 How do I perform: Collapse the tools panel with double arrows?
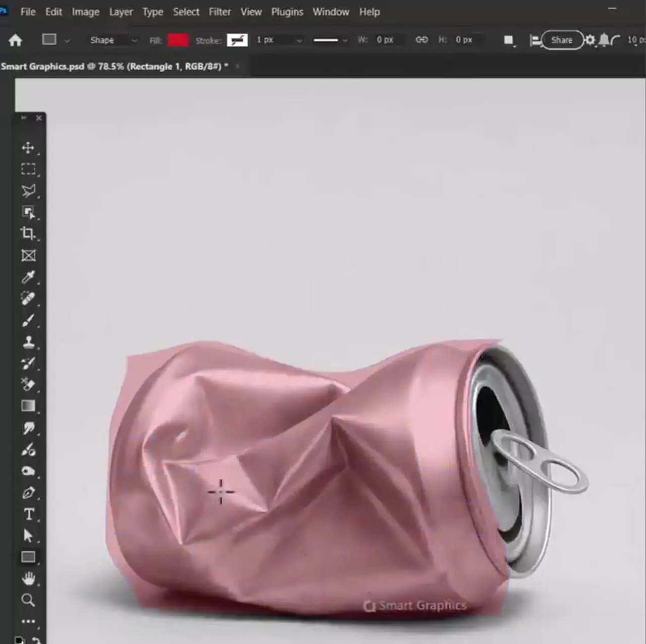(23, 118)
